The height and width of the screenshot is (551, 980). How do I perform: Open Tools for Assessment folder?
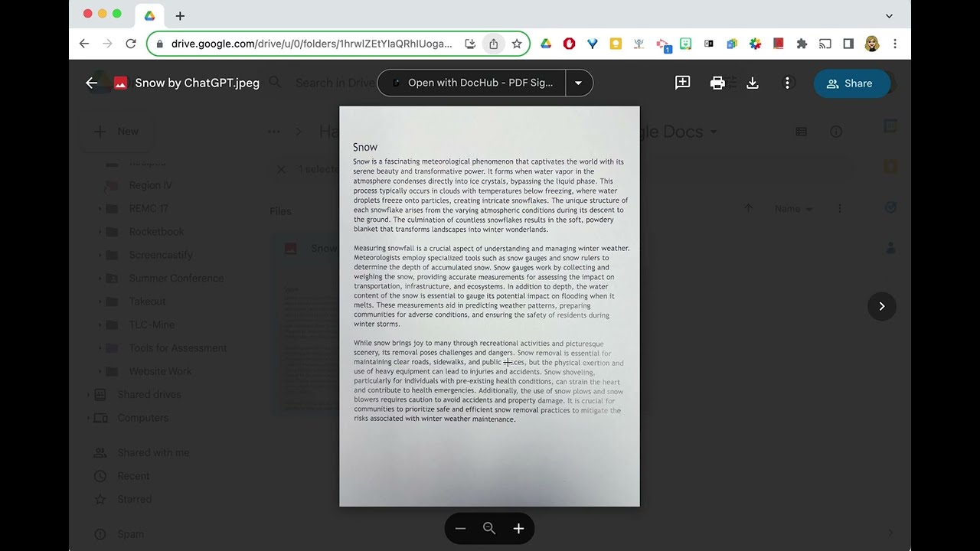click(178, 348)
